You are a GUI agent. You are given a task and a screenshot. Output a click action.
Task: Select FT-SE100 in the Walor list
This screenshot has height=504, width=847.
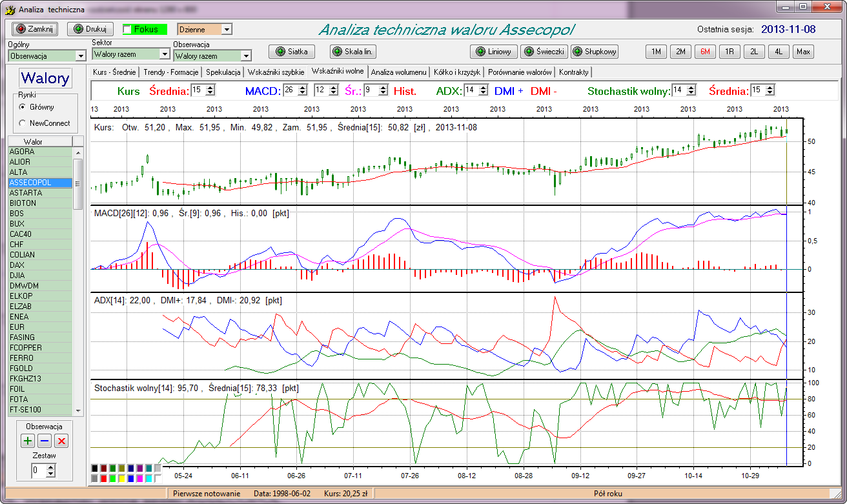tap(40, 410)
